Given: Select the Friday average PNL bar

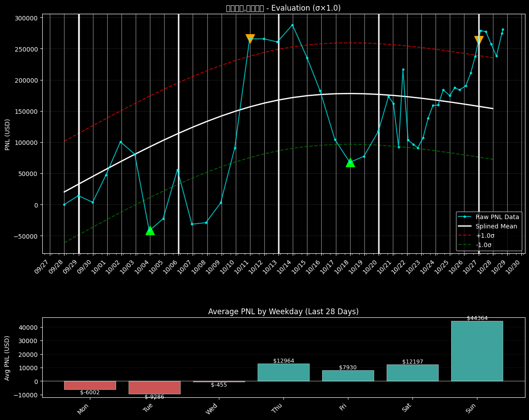Looking at the screenshot, I should 348,376.
